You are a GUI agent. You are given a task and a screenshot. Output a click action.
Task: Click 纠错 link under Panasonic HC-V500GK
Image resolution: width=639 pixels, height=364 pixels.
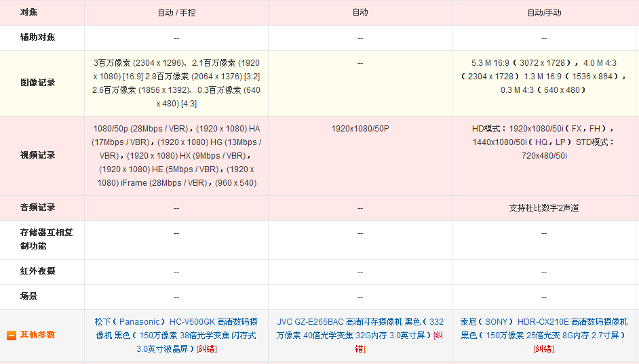coord(207,349)
